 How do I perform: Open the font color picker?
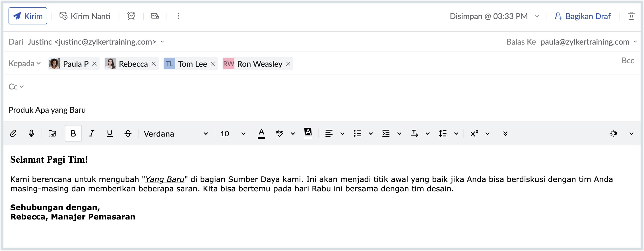click(261, 133)
